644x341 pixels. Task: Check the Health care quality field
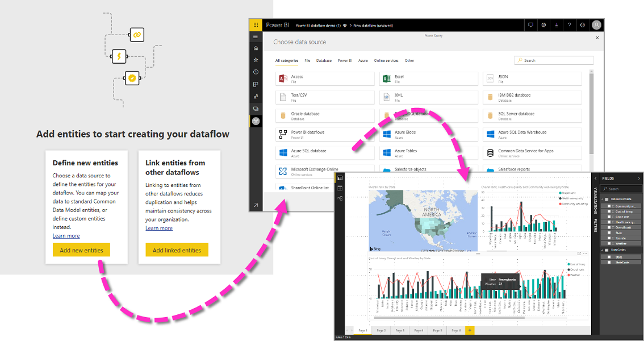[609, 222]
